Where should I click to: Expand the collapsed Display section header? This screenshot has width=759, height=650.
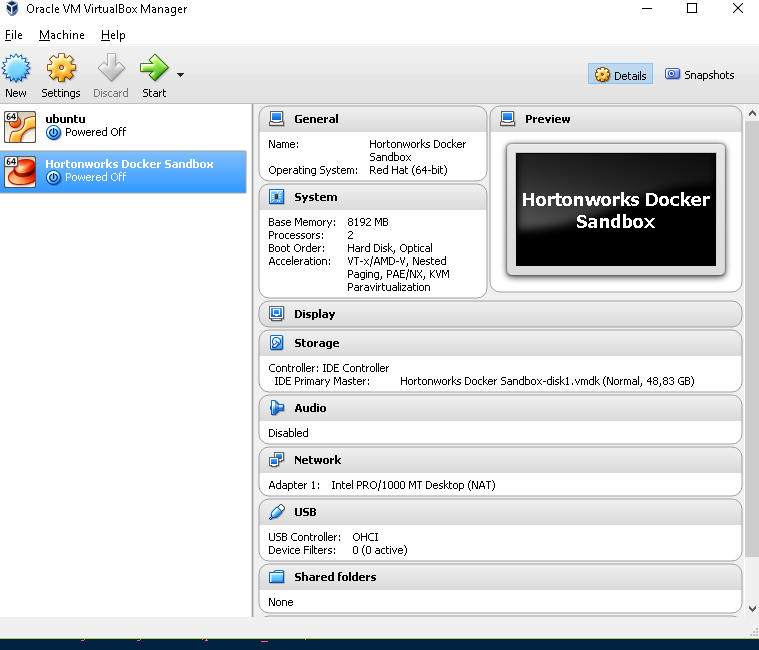point(500,314)
